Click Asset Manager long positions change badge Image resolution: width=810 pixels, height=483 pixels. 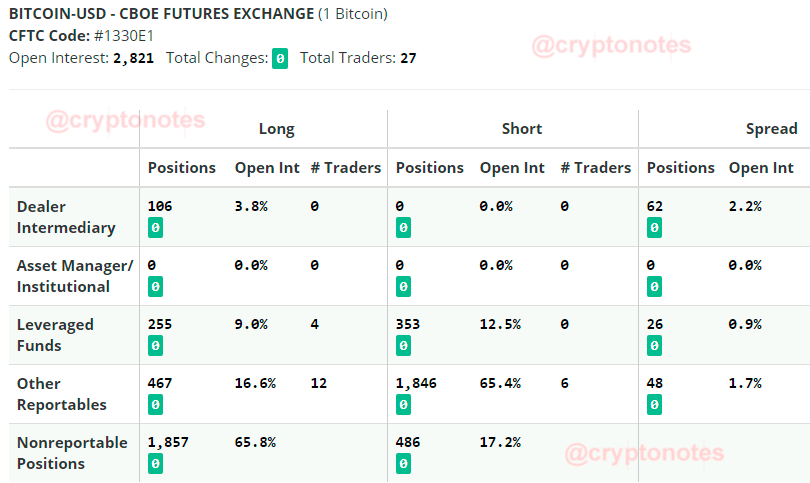tap(155, 287)
